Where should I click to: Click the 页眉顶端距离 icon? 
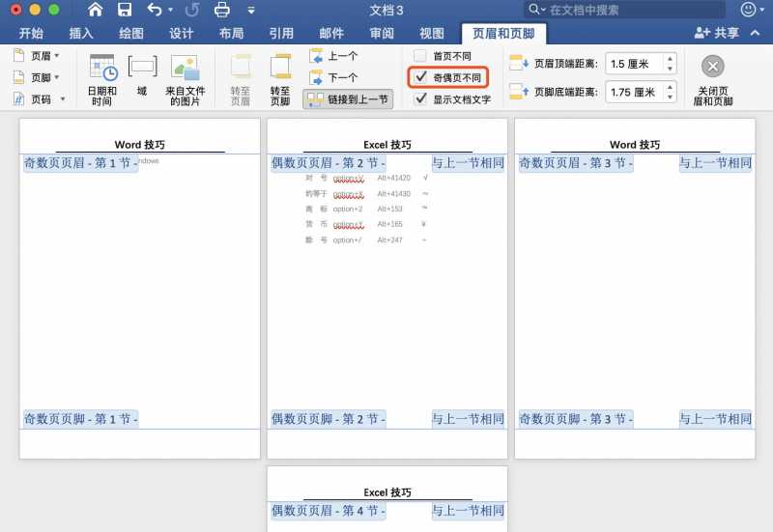click(x=519, y=63)
